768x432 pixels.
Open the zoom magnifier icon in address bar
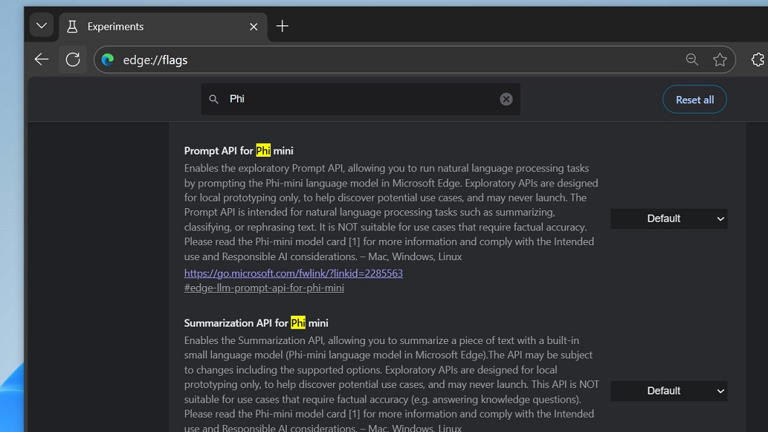(x=692, y=60)
